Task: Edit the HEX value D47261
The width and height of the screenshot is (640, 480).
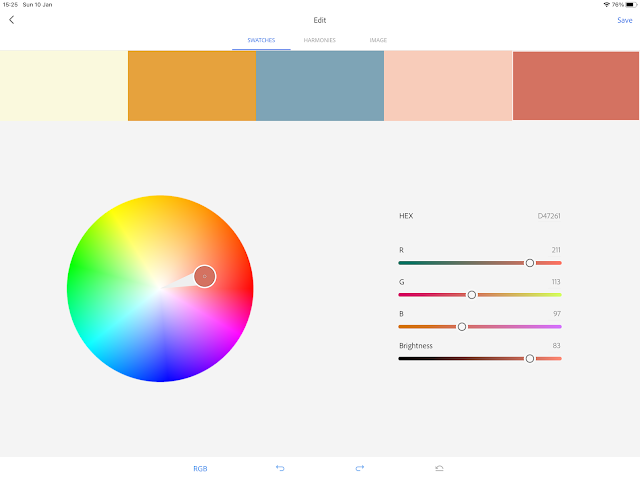Action: point(549,216)
